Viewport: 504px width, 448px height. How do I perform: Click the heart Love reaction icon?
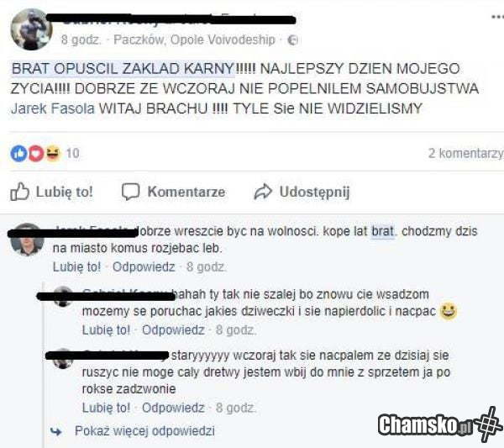(x=36, y=154)
